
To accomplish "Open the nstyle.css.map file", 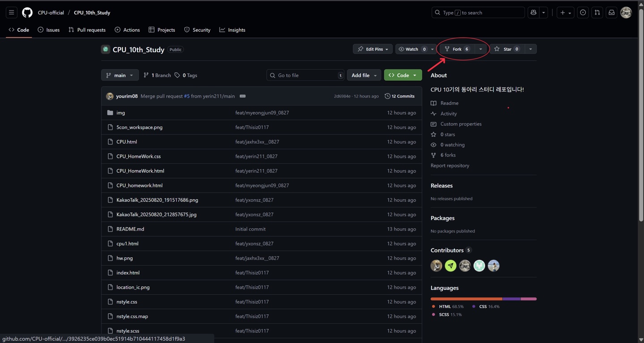I will point(132,316).
